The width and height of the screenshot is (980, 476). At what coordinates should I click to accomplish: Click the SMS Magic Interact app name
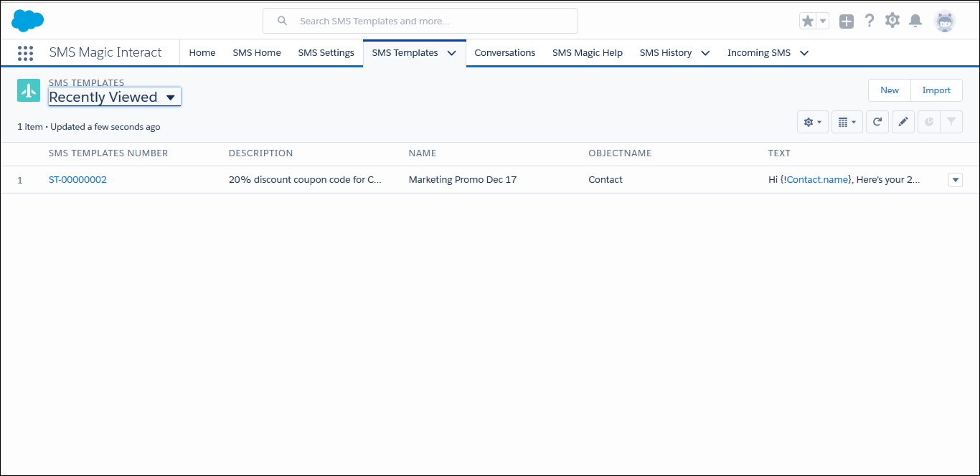pyautogui.click(x=105, y=52)
